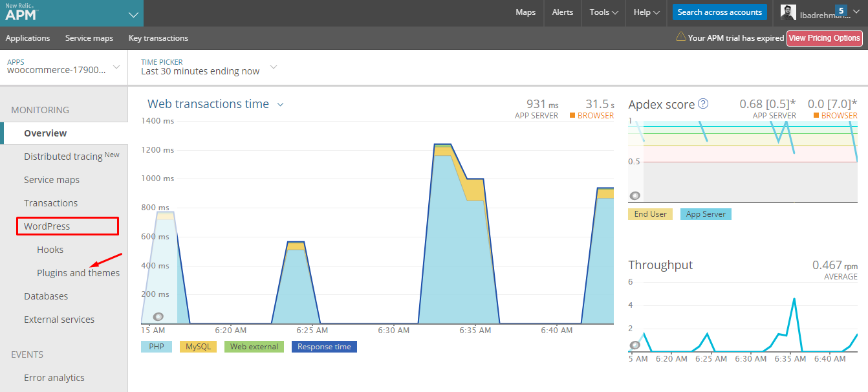Open the Tools menu
This screenshot has width=868, height=392.
[603, 12]
